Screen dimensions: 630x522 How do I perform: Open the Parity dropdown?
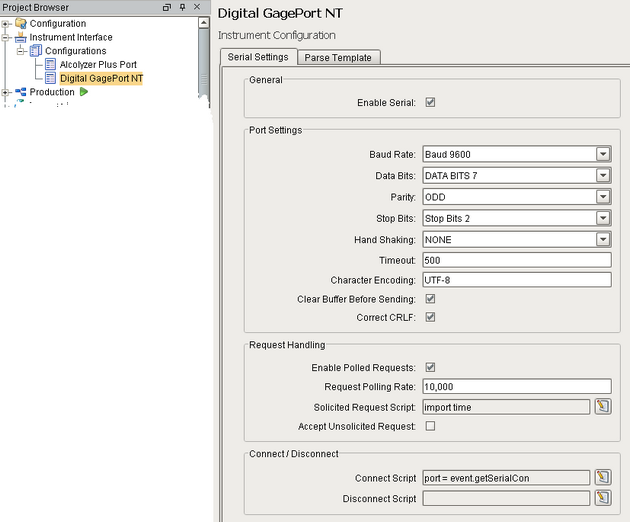tap(602, 197)
